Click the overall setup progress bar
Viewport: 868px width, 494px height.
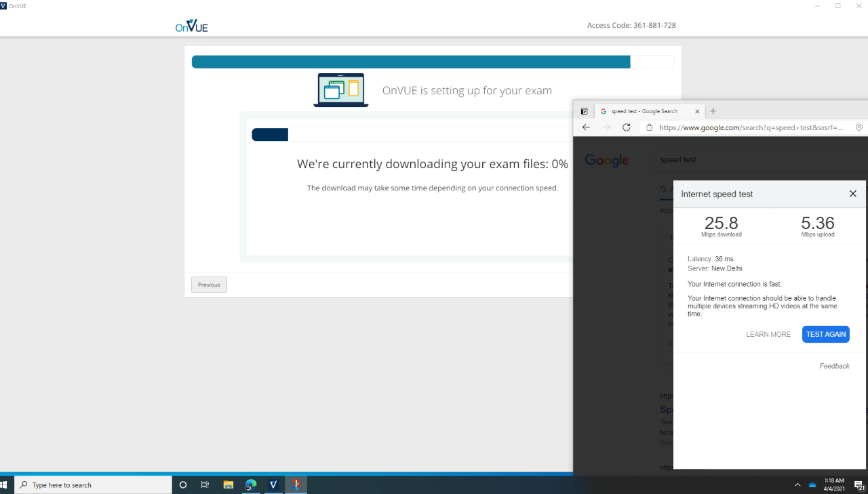coord(433,62)
